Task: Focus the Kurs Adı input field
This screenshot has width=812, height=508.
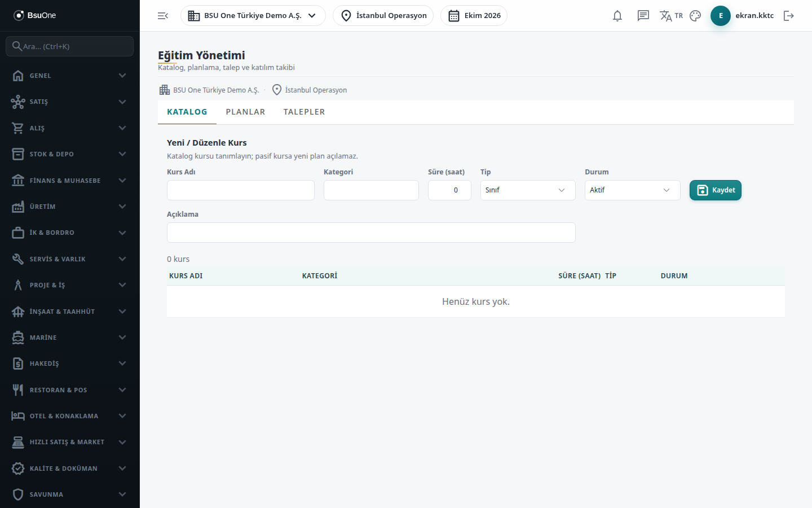Action: tap(241, 190)
